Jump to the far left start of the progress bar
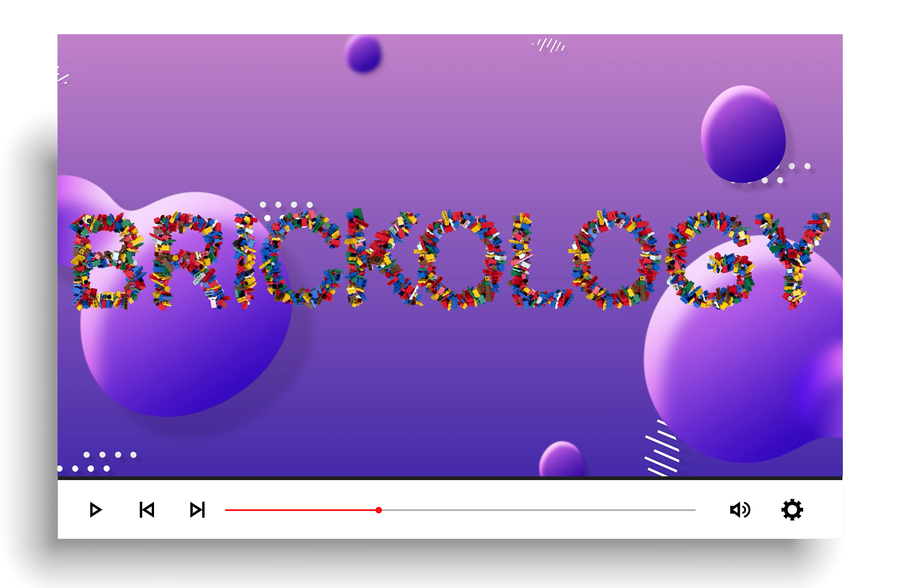The height and width of the screenshot is (588, 900). click(x=226, y=510)
